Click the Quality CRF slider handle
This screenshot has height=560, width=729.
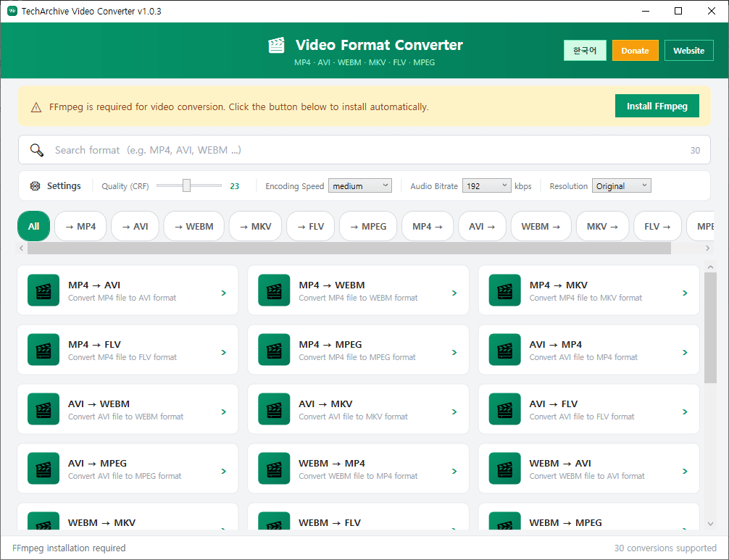coord(186,186)
